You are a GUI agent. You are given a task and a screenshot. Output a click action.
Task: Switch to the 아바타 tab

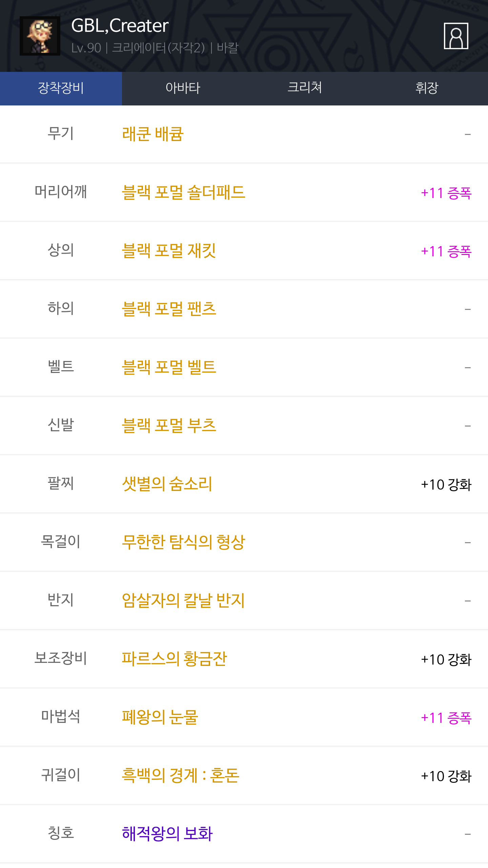tap(183, 88)
